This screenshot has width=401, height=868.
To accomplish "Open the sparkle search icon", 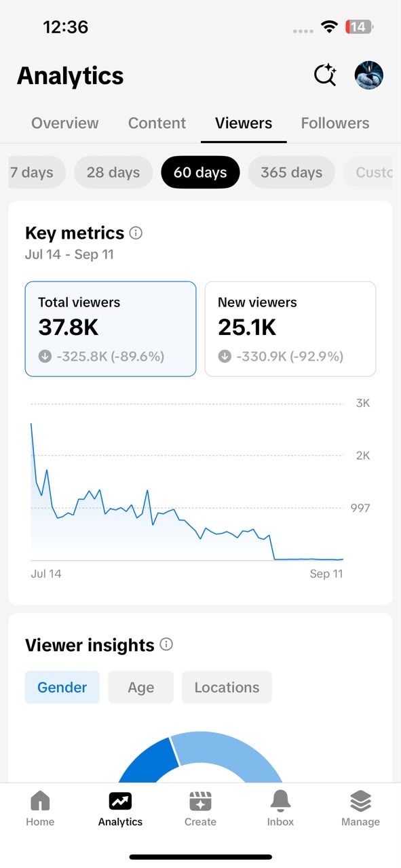I will [x=326, y=75].
